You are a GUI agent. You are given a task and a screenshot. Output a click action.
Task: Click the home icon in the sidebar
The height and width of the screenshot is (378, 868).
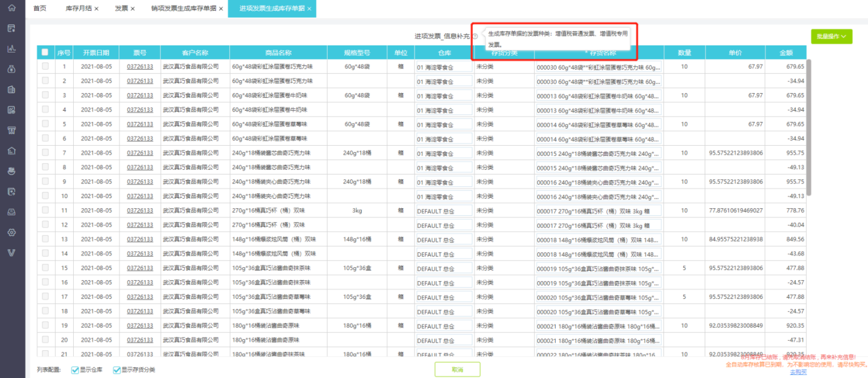pyautogui.click(x=11, y=6)
